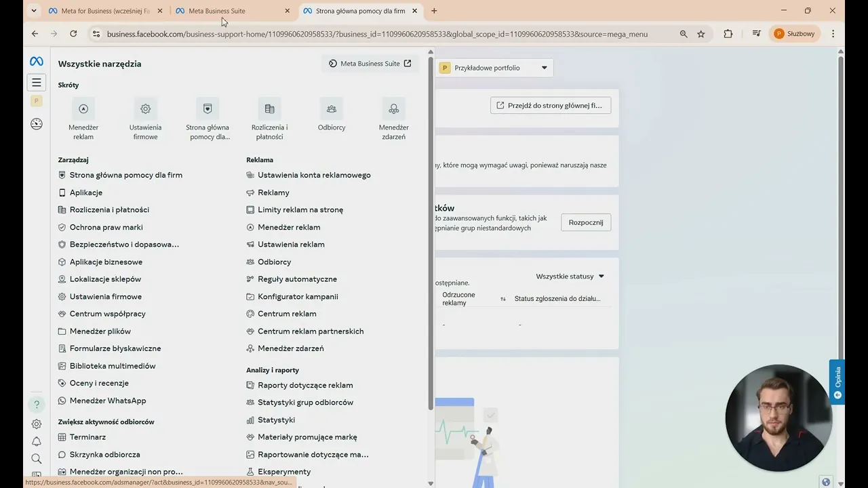Viewport: 868px width, 488px height.
Task: Open the tab search dropdown arrow
Action: point(34,11)
